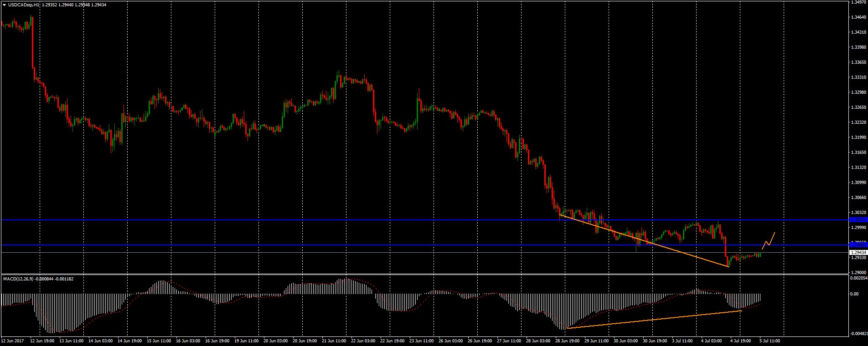The image size is (868, 346).
Task: Click the lower blue price label on axis
Action: coord(858,245)
